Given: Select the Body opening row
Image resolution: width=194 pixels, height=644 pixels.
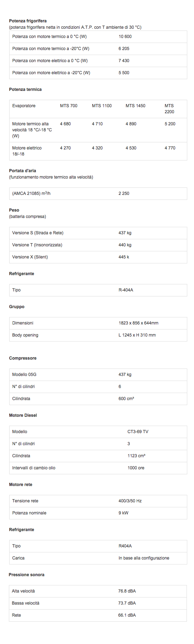Looking at the screenshot, I should tap(98, 335).
